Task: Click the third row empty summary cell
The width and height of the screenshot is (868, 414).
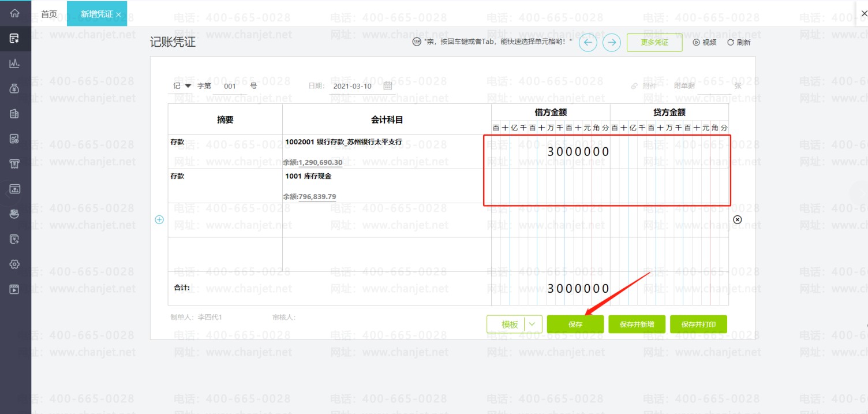Action: (225, 220)
